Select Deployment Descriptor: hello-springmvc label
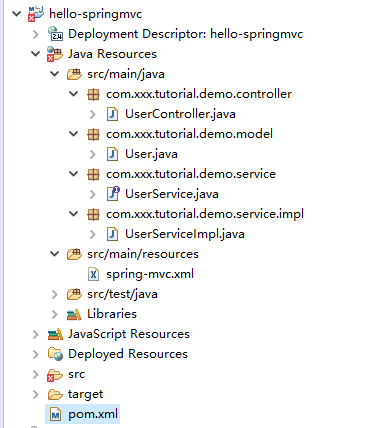This screenshot has width=387, height=428. point(185,34)
